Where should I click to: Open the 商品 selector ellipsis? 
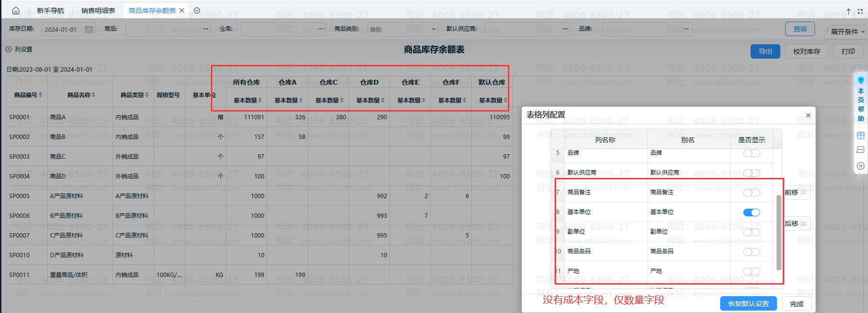pyautogui.click(x=206, y=29)
